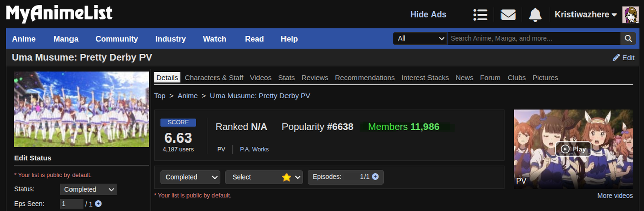The height and width of the screenshot is (211, 644).
Task: Click the page title Uma Musume: Pretty Derby PV
Action: [x=82, y=58]
